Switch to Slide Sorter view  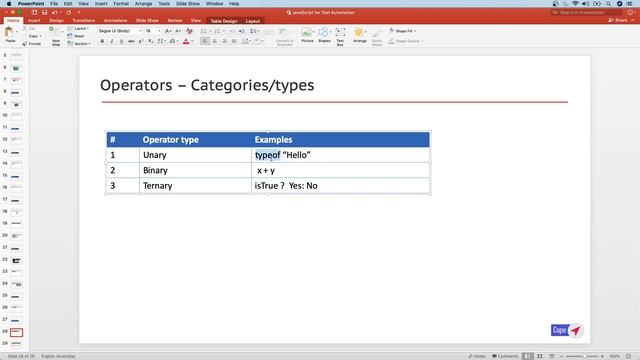540,356
